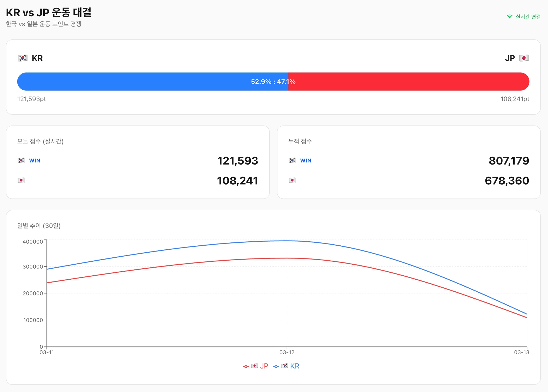The width and height of the screenshot is (548, 392).
Task: Click the Japanese flag beside JP header
Action: [524, 58]
